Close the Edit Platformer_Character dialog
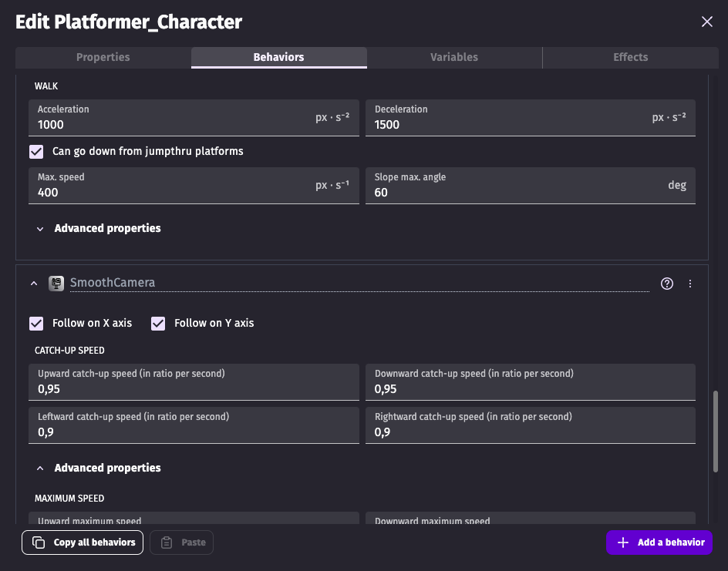The image size is (728, 571). (x=706, y=22)
